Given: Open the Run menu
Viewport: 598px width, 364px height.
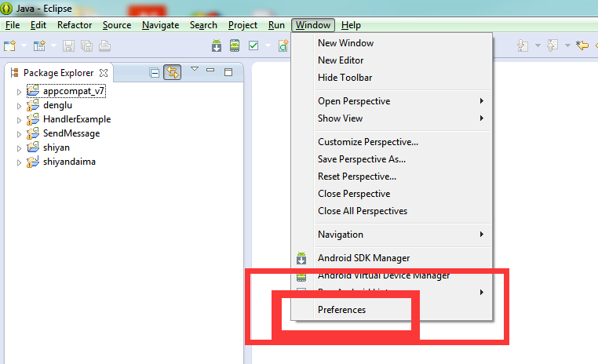Looking at the screenshot, I should coord(276,25).
